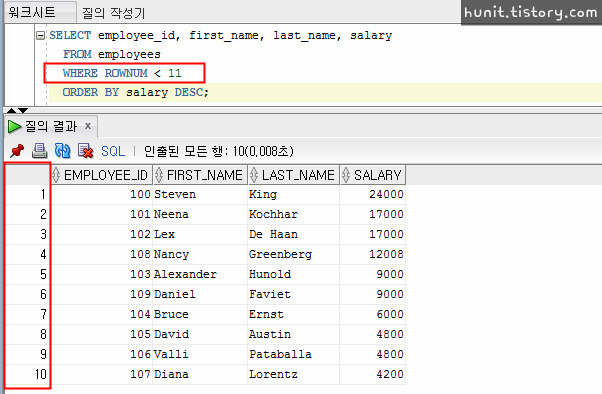Switch to the 질의 작성기 tab
The height and width of the screenshot is (394, 602).
[x=113, y=13]
